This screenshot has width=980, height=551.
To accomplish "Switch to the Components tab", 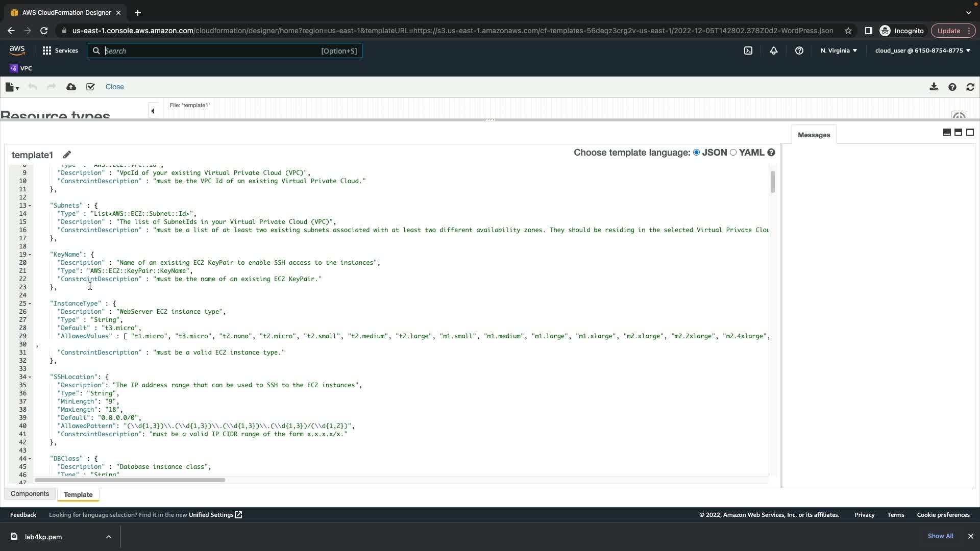I will pos(30,494).
